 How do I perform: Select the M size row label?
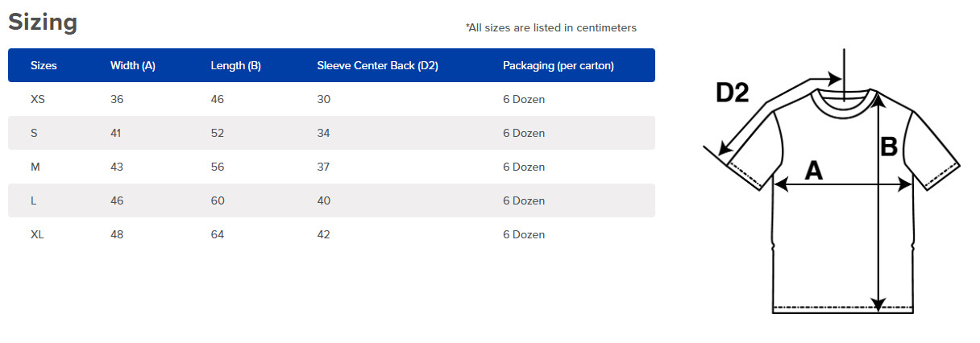coord(35,167)
